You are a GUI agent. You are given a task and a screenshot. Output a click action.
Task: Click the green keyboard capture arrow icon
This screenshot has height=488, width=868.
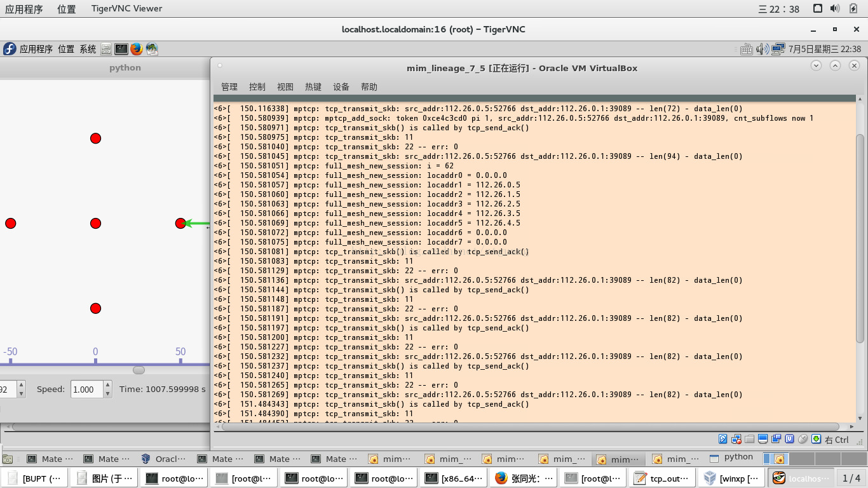(x=816, y=439)
